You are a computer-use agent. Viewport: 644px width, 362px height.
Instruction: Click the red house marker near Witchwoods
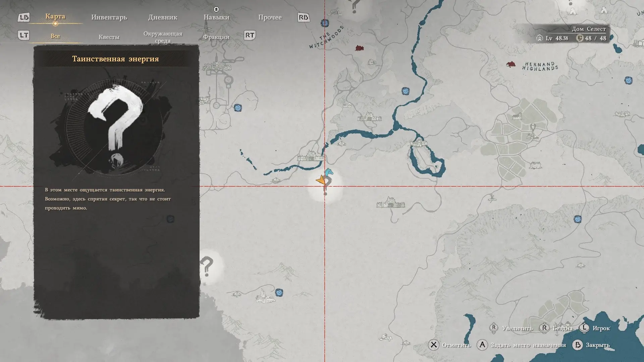tap(359, 48)
